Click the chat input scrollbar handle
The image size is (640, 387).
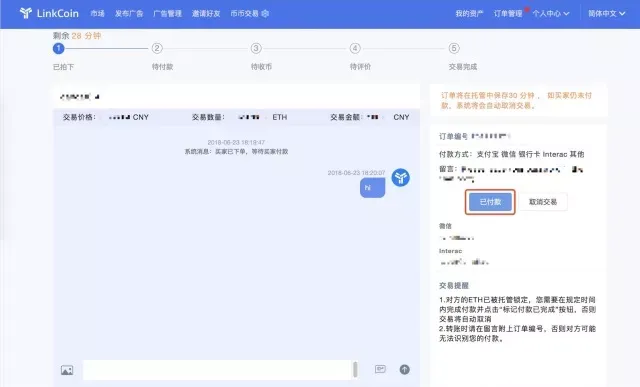[356, 369]
